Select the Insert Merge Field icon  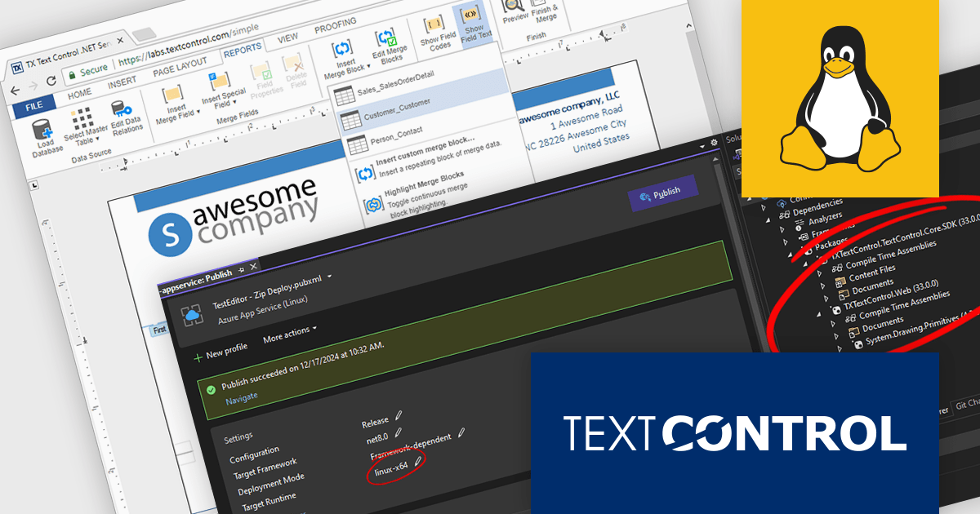[172, 95]
